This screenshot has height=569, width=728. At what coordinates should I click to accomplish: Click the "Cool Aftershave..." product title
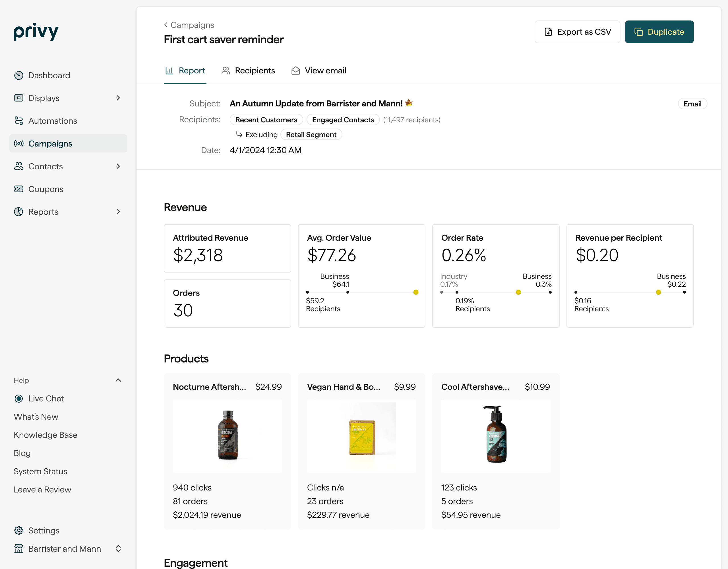point(475,387)
